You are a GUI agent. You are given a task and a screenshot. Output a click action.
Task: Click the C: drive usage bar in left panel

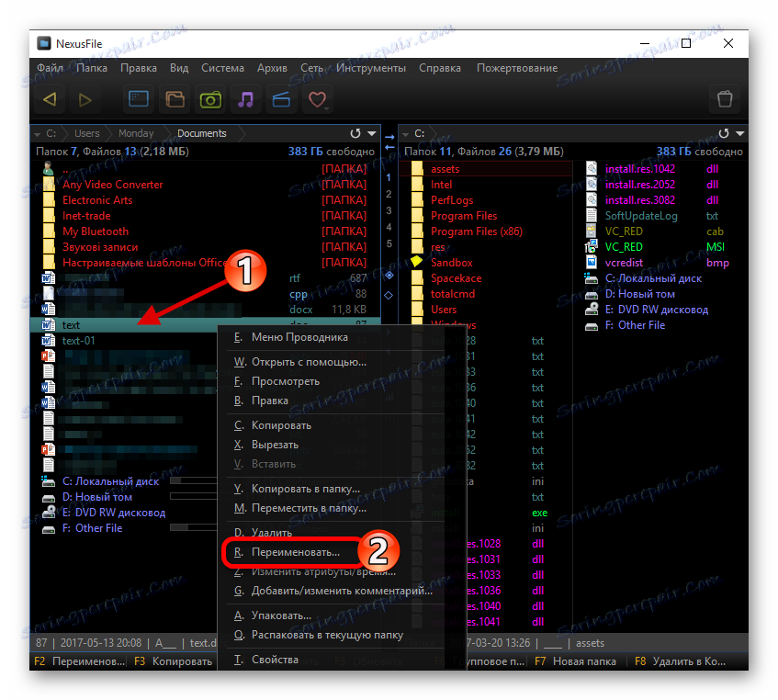[x=193, y=480]
